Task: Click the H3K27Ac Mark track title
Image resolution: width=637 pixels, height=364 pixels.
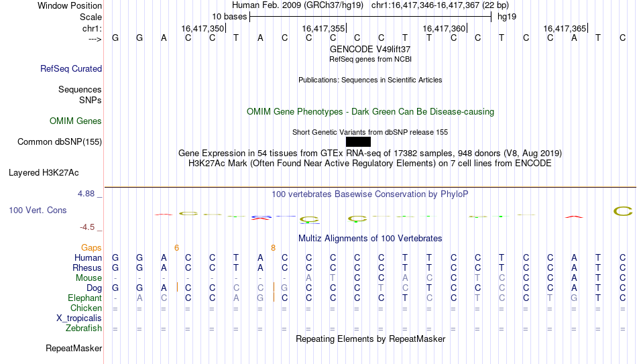Action: tap(370, 164)
